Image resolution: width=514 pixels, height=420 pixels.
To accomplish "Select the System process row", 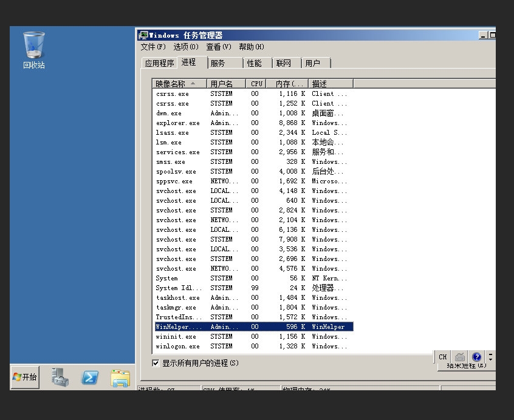I will [x=254, y=278].
